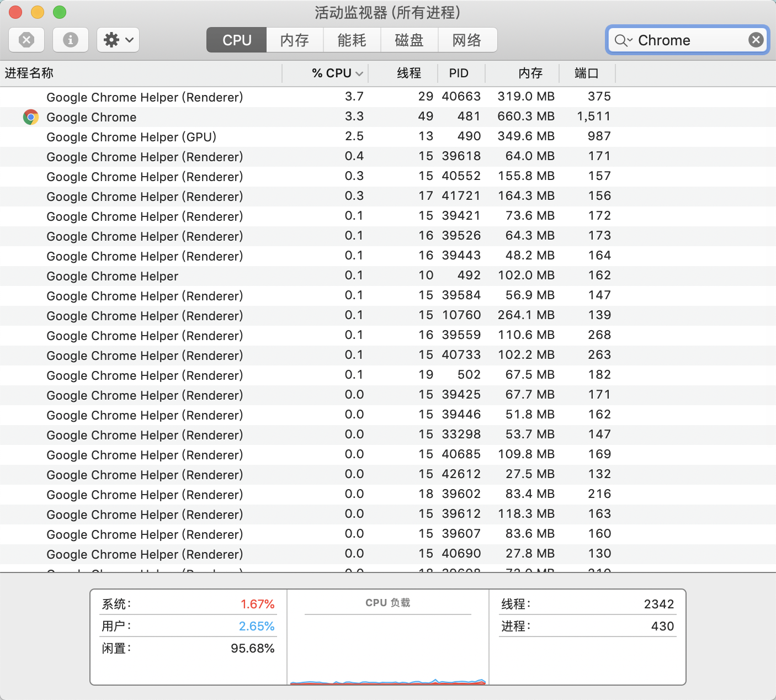Click the 264.1 MB memory cell
Screen dimensions: 776x700
pos(526,315)
